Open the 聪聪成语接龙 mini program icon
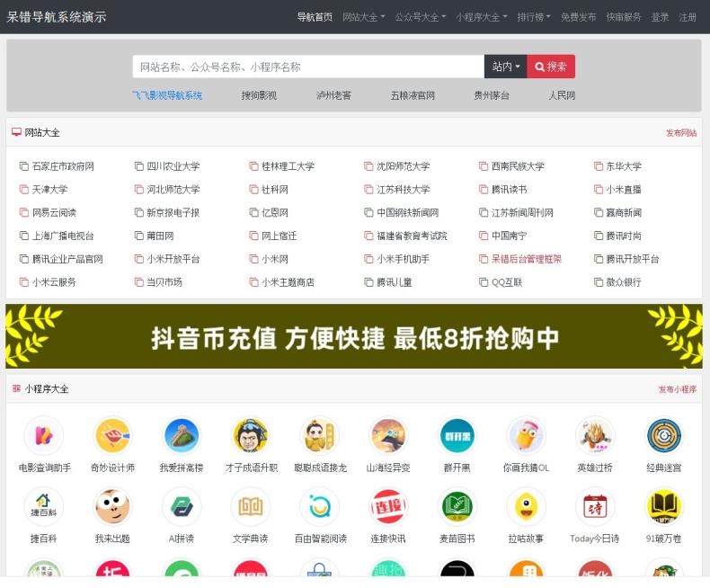Image resolution: width=710 pixels, height=588 pixels. tap(320, 435)
